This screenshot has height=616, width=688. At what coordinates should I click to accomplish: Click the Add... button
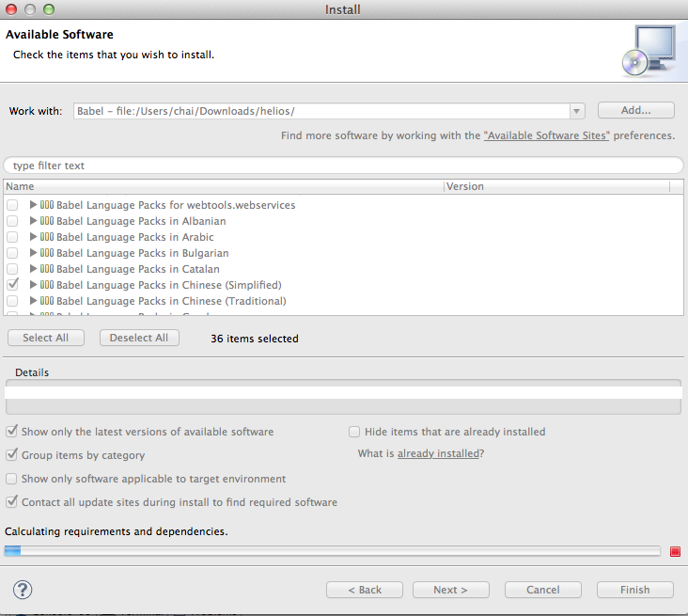(x=635, y=110)
